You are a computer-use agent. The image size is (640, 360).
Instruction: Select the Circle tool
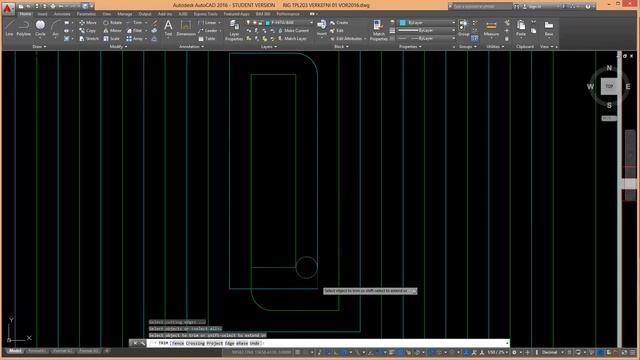[x=40, y=28]
